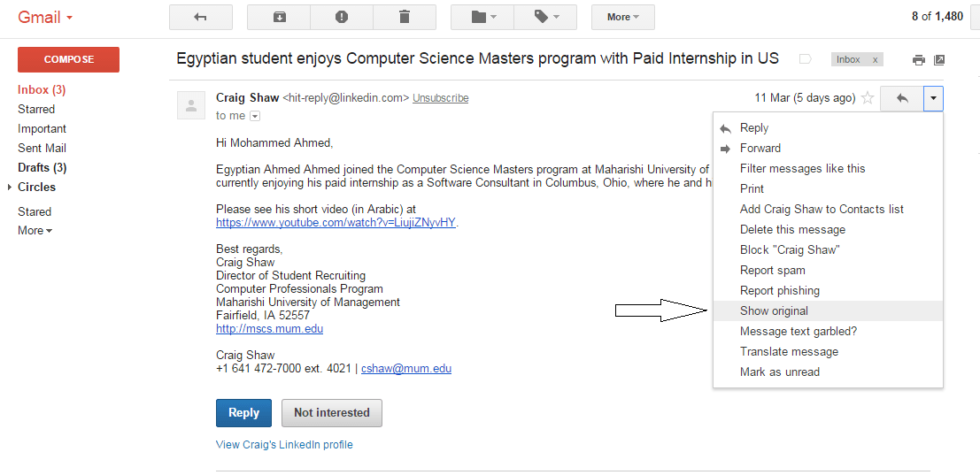This screenshot has height=475, width=980.
Task: Click the reply arrow icon button
Action: (x=902, y=98)
